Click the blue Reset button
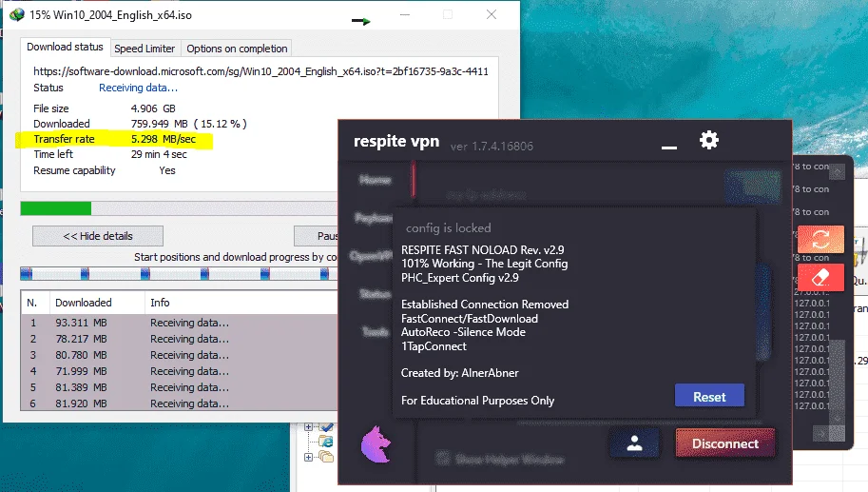This screenshot has height=492, width=868. point(709,396)
